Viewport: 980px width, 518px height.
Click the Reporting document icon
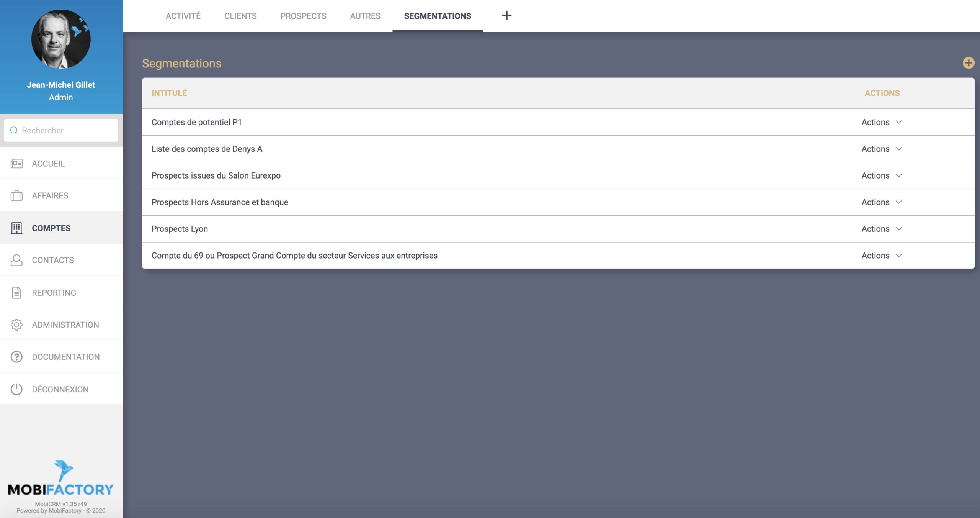point(16,293)
